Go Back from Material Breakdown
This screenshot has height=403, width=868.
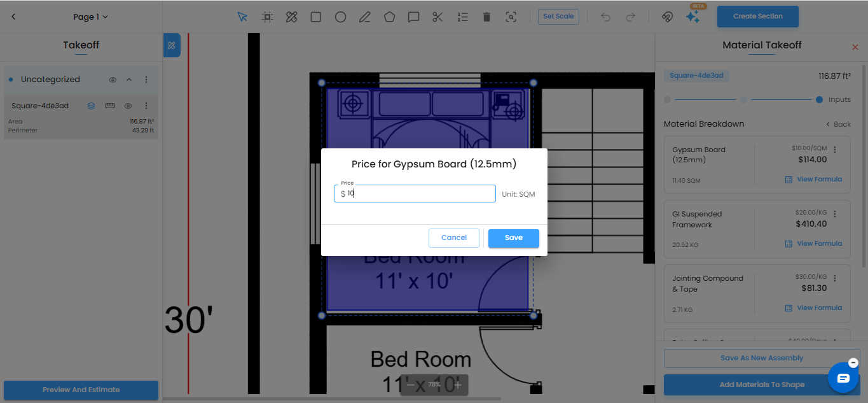click(x=838, y=124)
